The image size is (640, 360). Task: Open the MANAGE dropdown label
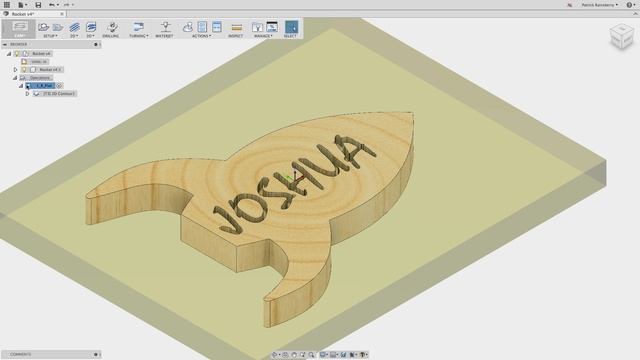263,36
